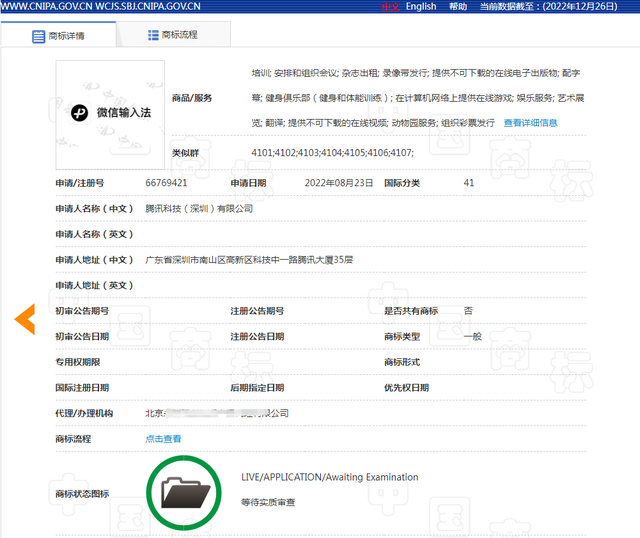The height and width of the screenshot is (538, 640).
Task: Click 点击查看 to view trademark flow
Action: coord(163,439)
